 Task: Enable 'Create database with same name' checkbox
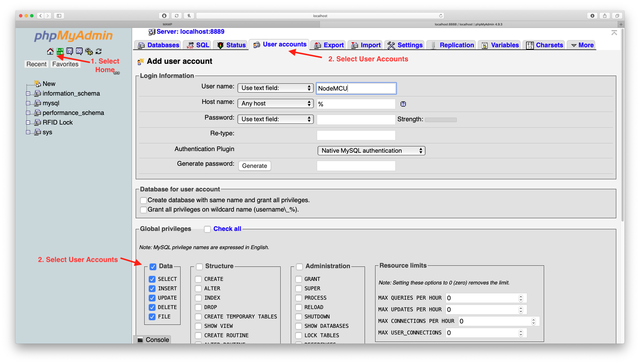143,200
